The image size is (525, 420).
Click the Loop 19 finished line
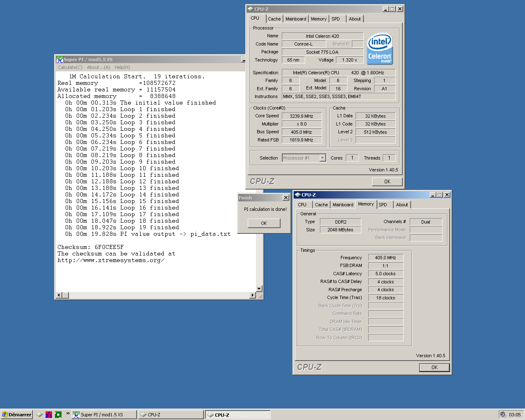(x=122, y=228)
